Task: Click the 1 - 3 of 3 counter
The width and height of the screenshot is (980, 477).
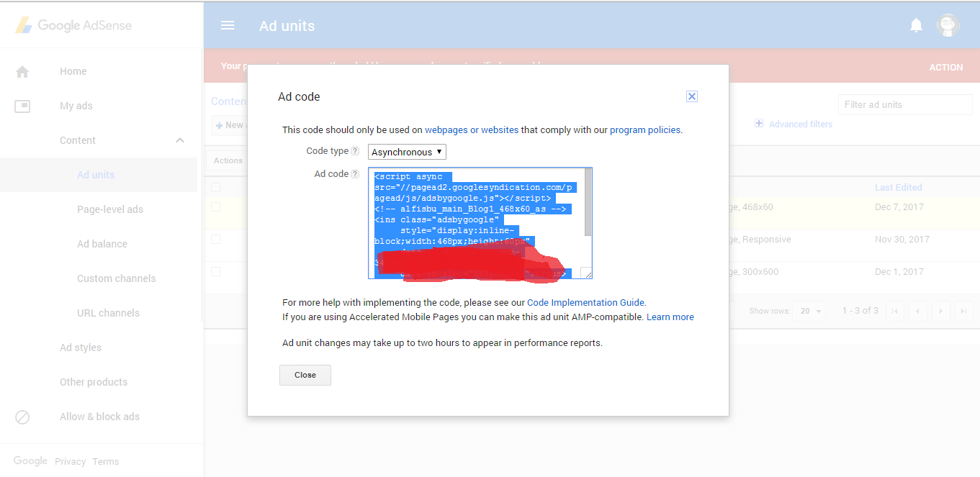Action: (x=860, y=311)
